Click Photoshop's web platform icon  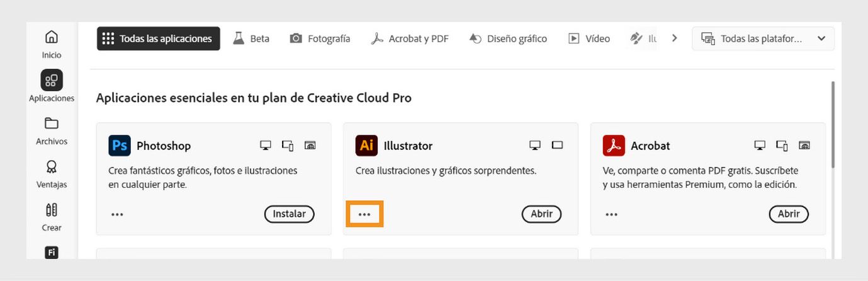point(310,146)
